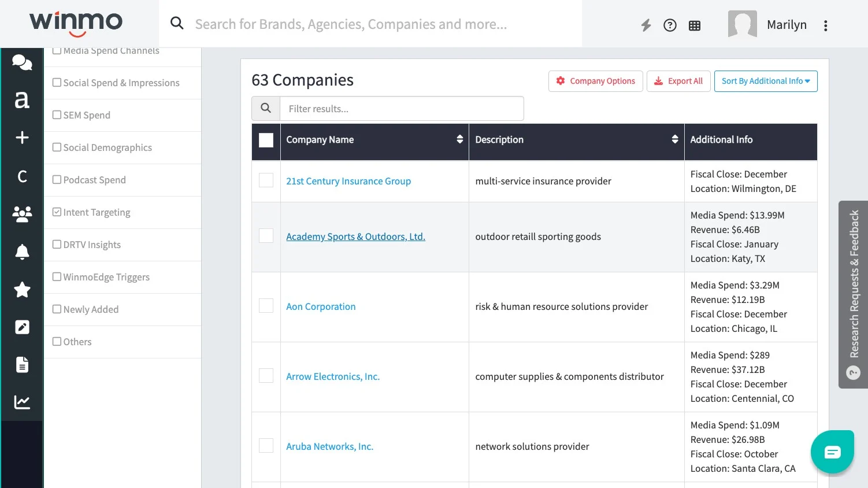The height and width of the screenshot is (488, 868).
Task: Open 21st Century Insurance Group link
Action: [348, 181]
